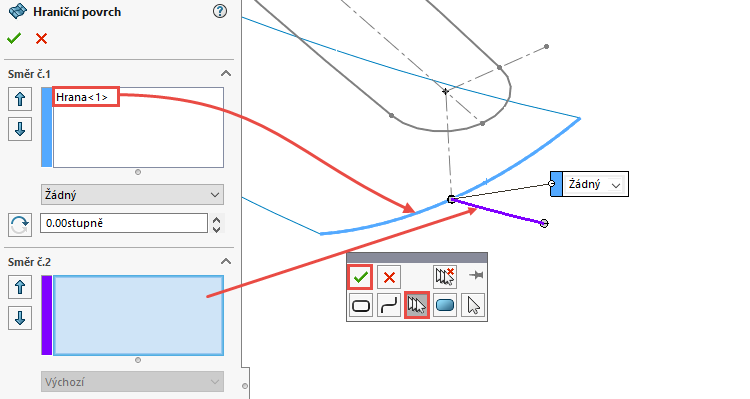The width and height of the screenshot is (750, 399).
Task: Activate the Směr č.2 selection box
Action: 138,315
